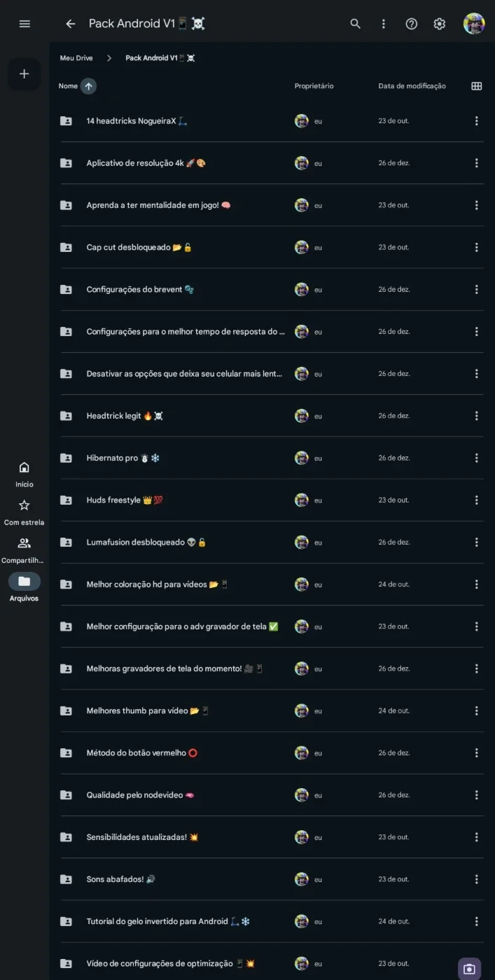This screenshot has height=980, width=495.
Task: Click the account profile avatar
Action: tap(474, 24)
